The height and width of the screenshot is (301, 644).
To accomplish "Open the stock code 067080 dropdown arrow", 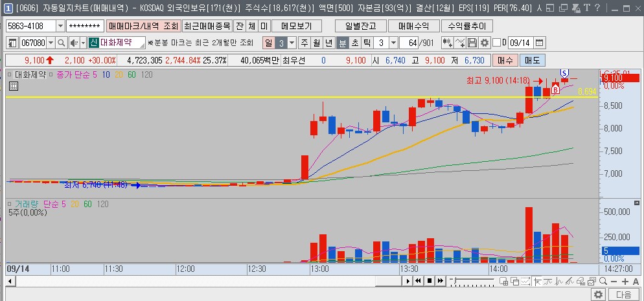I will pos(51,43).
